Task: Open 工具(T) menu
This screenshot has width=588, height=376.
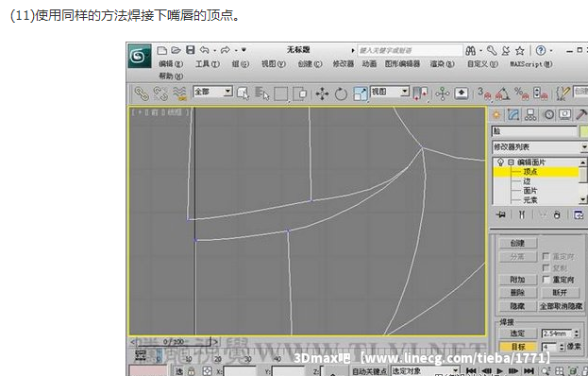Action: [208, 64]
